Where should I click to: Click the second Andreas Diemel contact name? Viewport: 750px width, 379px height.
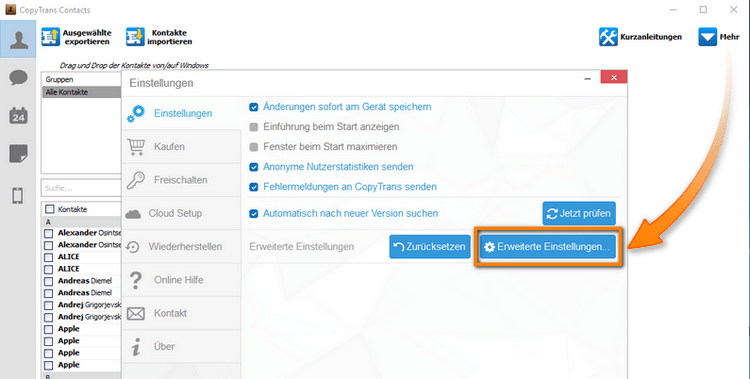(85, 293)
